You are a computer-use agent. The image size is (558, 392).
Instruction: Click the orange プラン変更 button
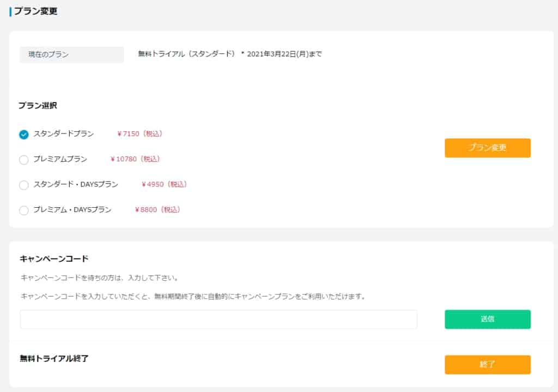[x=488, y=148]
